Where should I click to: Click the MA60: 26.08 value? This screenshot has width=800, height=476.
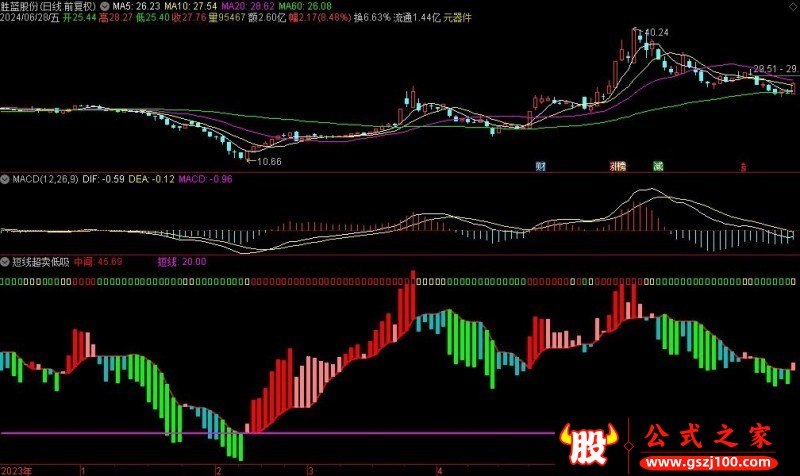[x=305, y=6]
